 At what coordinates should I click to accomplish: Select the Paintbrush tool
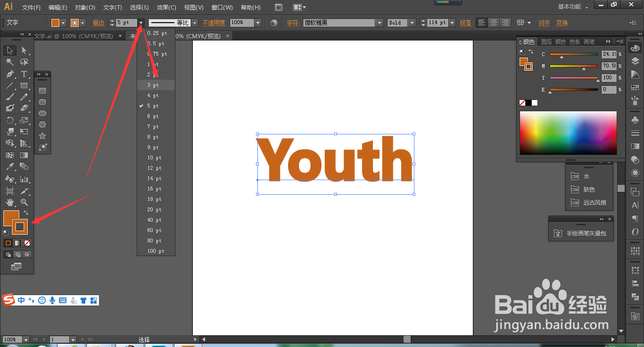point(10,97)
